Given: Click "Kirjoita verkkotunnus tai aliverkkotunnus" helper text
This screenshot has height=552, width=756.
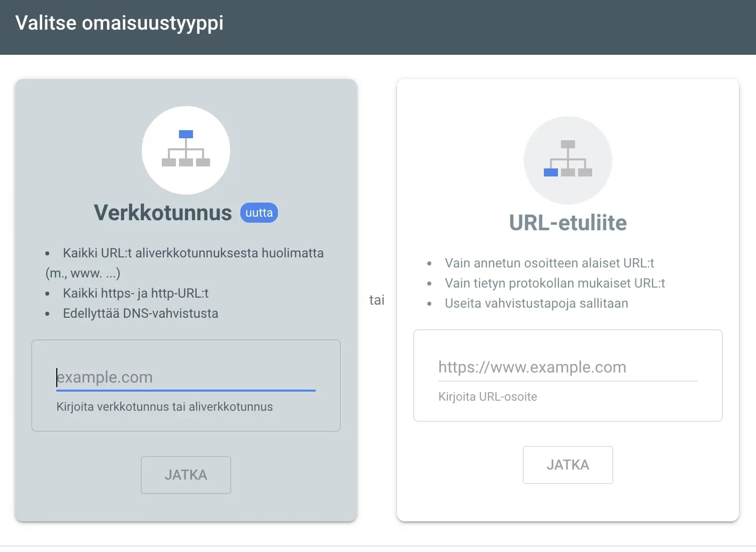Looking at the screenshot, I should 164,407.
